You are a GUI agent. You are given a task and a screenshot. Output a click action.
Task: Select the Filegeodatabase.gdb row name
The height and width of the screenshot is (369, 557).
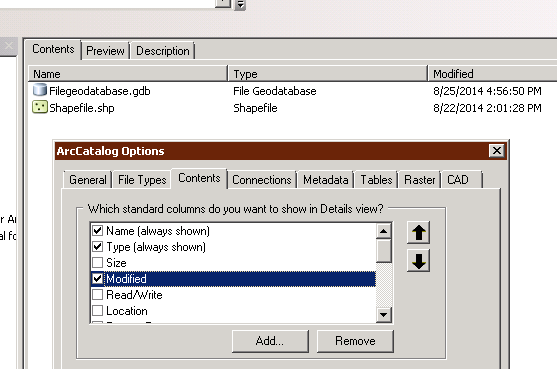click(99, 91)
